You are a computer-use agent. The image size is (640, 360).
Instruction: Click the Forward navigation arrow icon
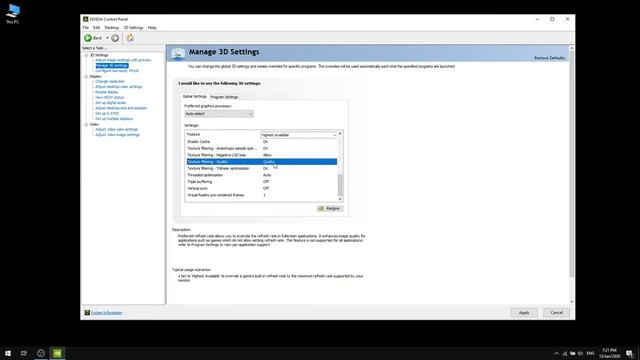[115, 38]
